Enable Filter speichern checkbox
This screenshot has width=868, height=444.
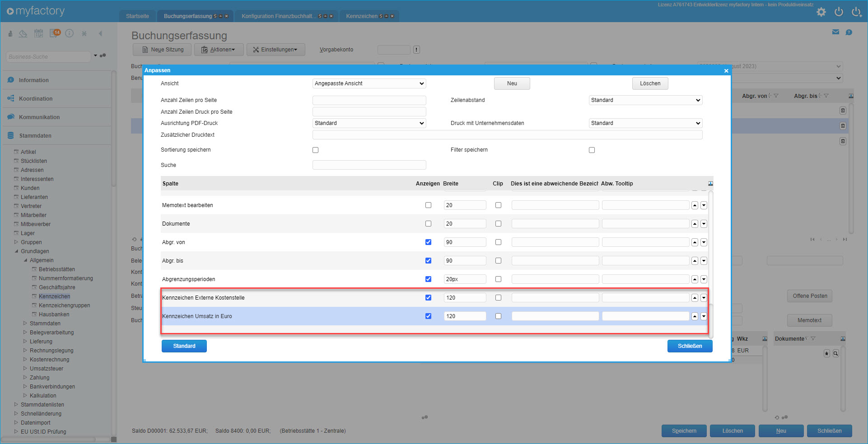point(592,150)
